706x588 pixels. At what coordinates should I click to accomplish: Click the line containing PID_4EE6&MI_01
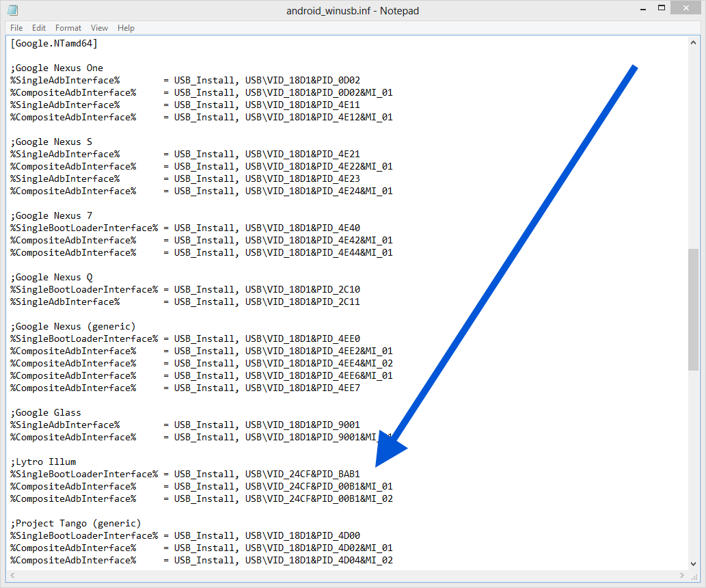pos(201,376)
